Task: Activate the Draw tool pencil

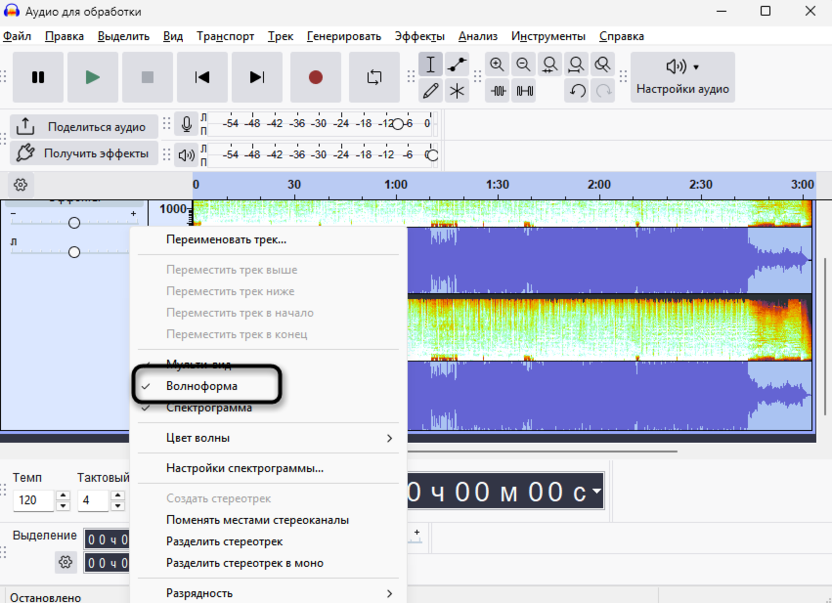Action: [431, 90]
